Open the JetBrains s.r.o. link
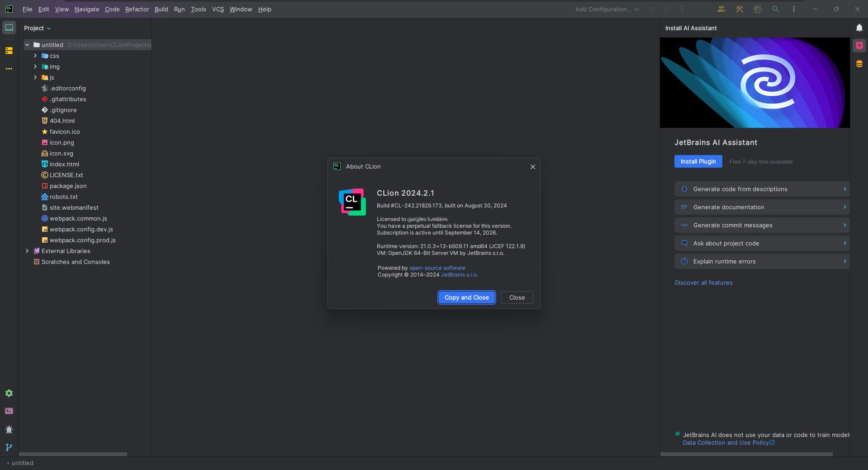Image resolution: width=868 pixels, height=470 pixels. click(460, 275)
